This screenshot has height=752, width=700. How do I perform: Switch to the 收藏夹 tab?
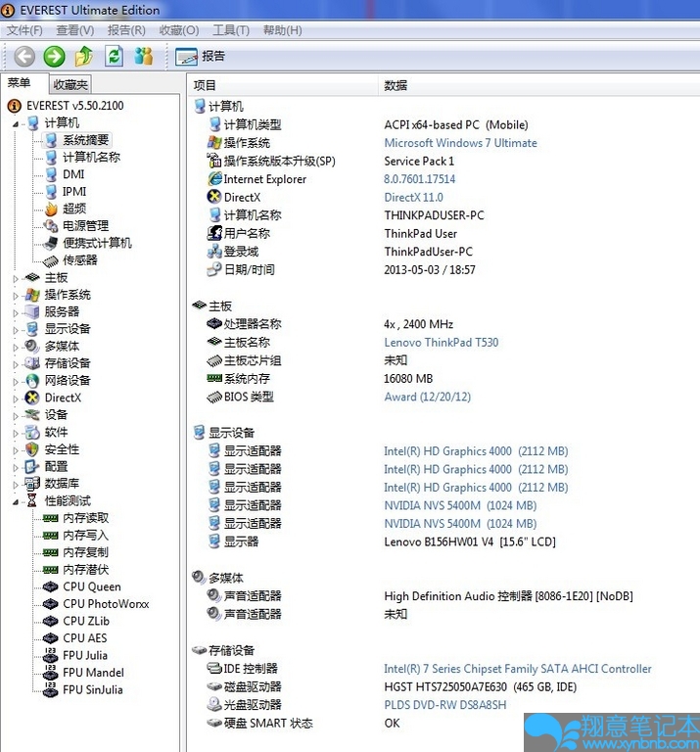click(70, 85)
